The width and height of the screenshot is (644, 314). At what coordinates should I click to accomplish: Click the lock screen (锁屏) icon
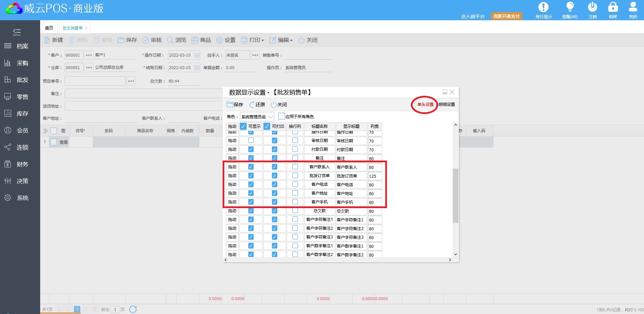[613, 7]
